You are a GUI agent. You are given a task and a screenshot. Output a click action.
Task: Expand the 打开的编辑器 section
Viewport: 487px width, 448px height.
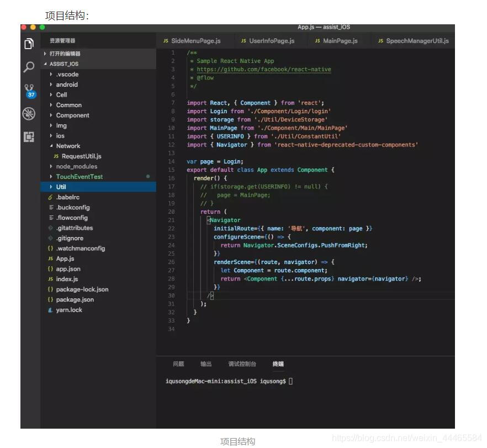[x=45, y=54]
